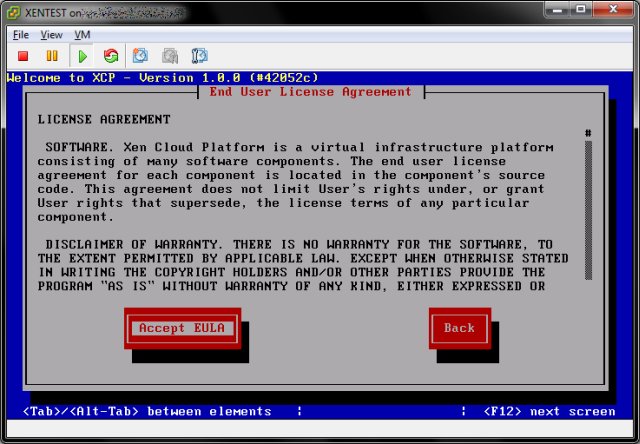Click the Reset VM circular arrow icon
Viewport: 640px width, 444px height.
pos(111,56)
